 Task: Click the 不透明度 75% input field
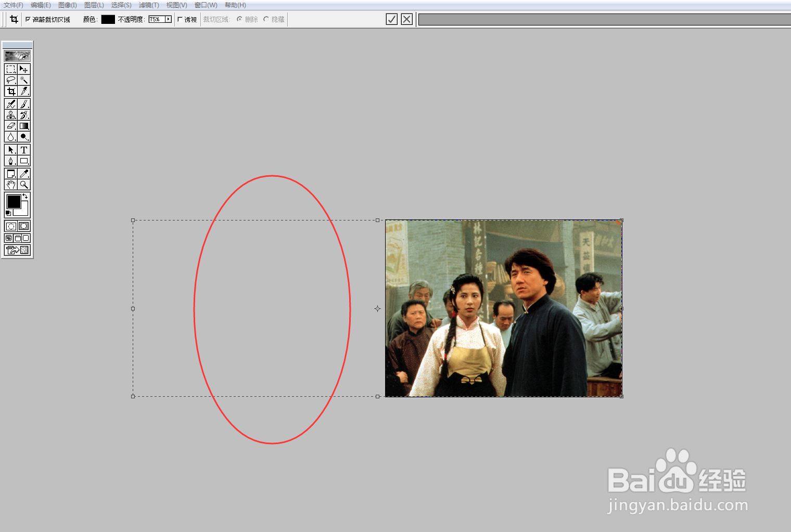(x=157, y=19)
